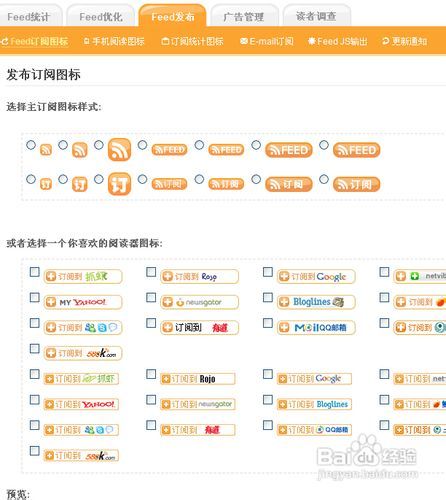The width and height of the screenshot is (446, 500).
Task: Open the Feed优化 tab
Action: [x=101, y=16]
